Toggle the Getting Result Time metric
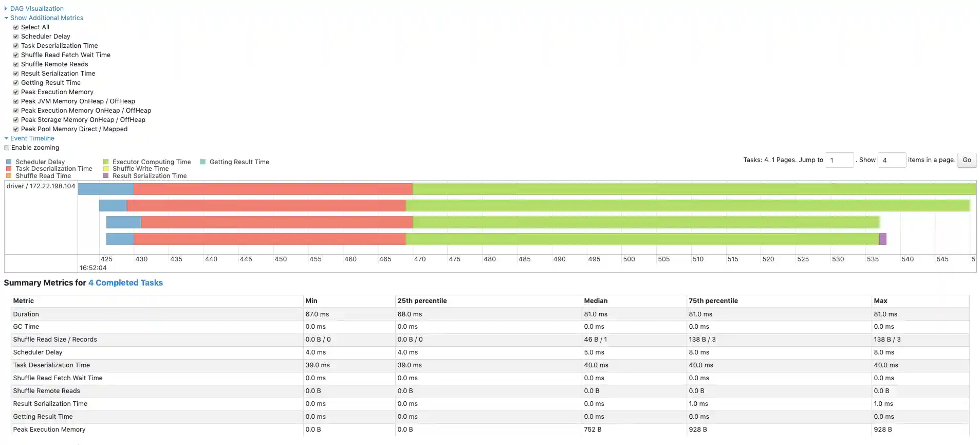The image size is (980, 445). (x=15, y=82)
